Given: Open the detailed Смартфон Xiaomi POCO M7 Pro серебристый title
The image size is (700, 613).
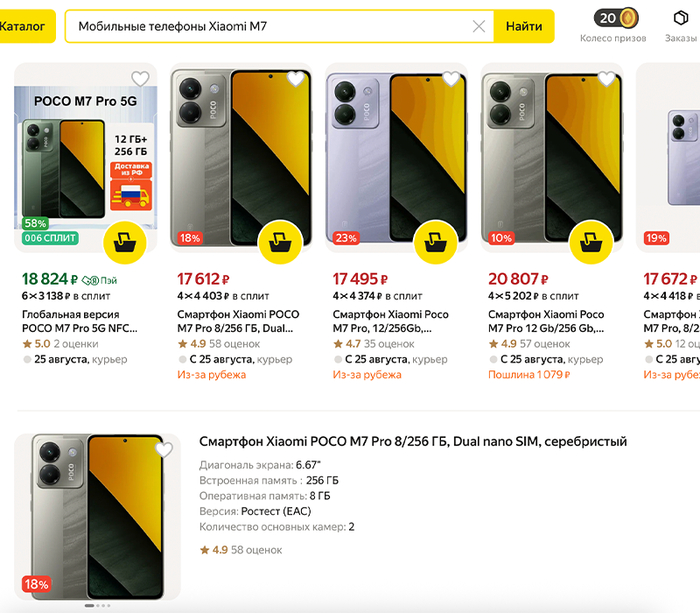Looking at the screenshot, I should (x=413, y=441).
